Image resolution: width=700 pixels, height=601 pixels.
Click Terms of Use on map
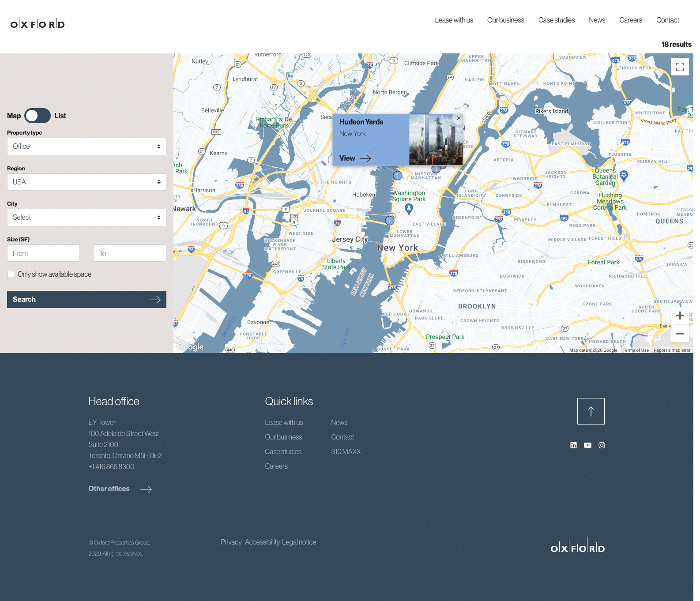point(636,350)
